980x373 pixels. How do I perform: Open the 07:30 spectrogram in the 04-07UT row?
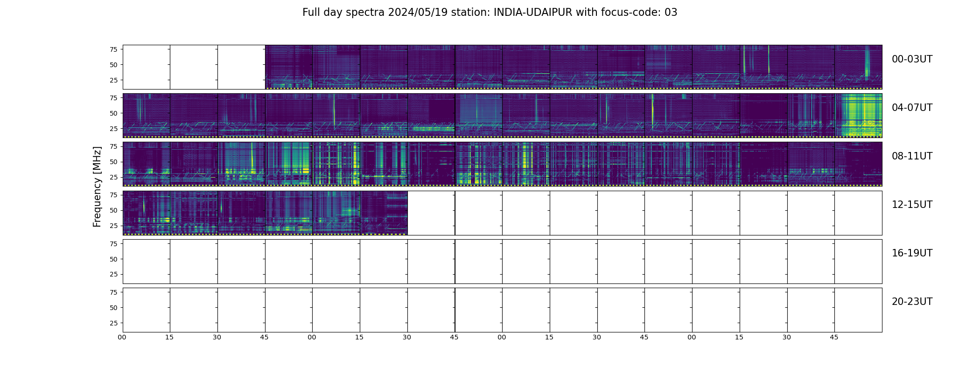[x=811, y=116]
